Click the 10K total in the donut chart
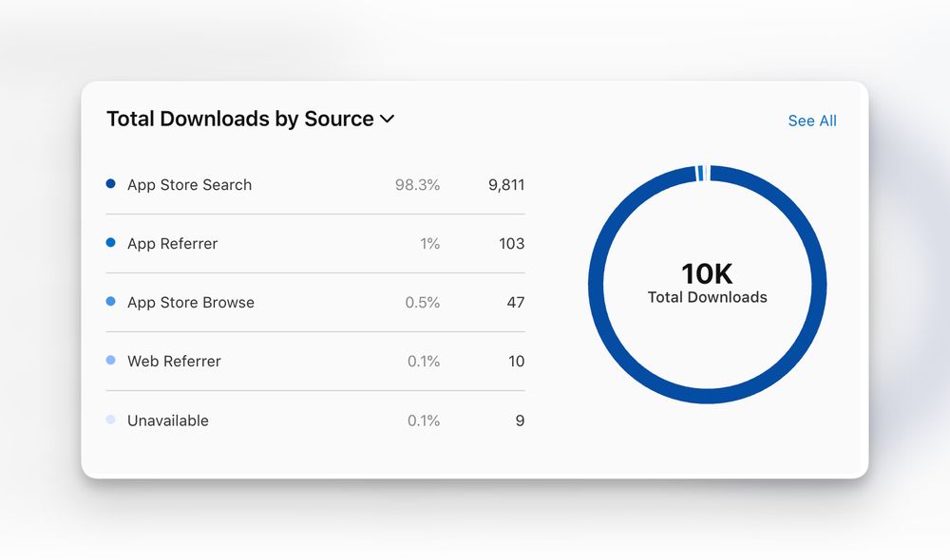Viewport: 950px width, 560px height. [x=707, y=273]
